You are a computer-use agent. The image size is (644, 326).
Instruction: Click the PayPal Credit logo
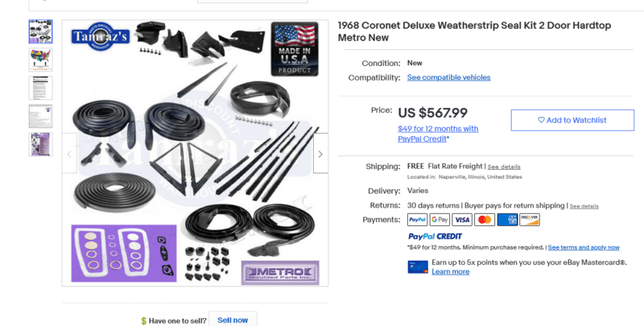click(x=435, y=237)
